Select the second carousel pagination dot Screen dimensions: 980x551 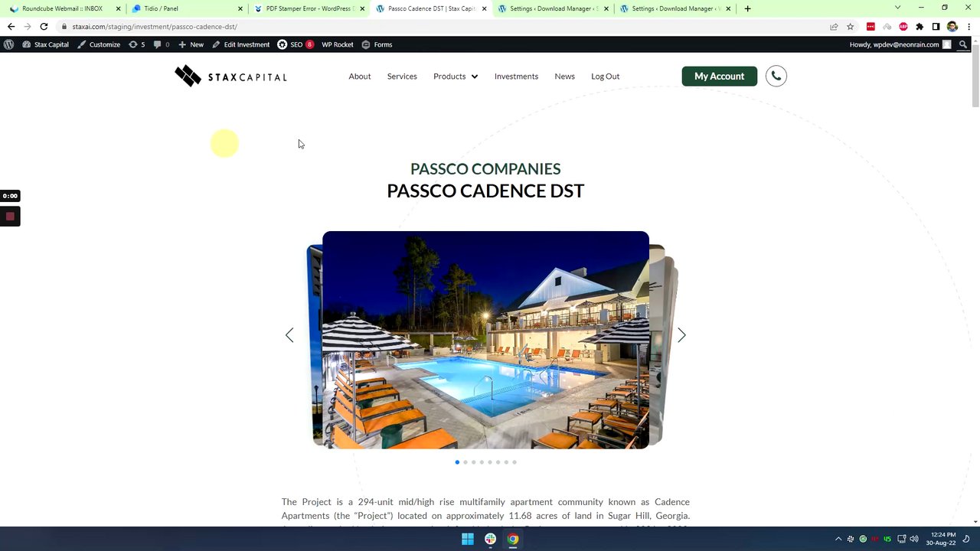(465, 462)
